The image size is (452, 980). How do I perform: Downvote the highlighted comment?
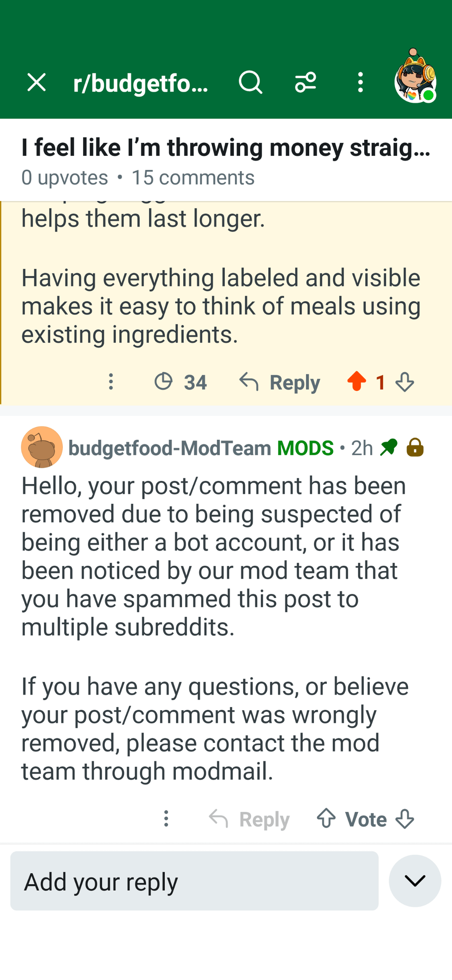click(x=405, y=382)
